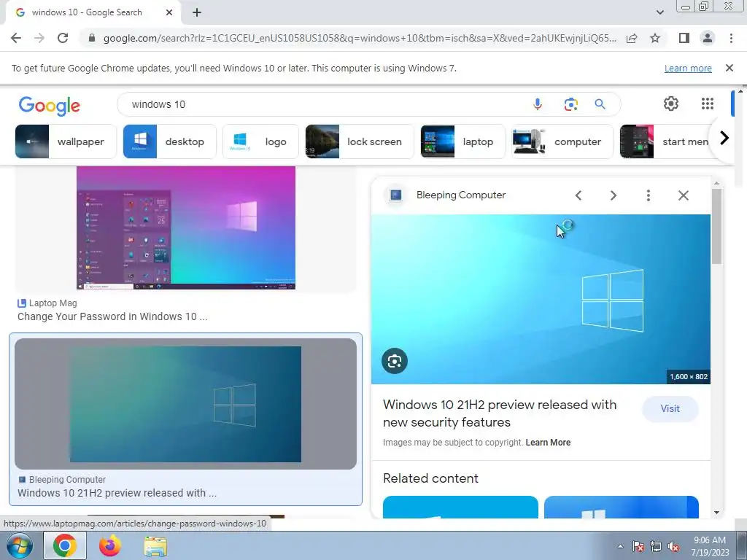Click the padlock site info icon
747x560 pixels.
92,38
